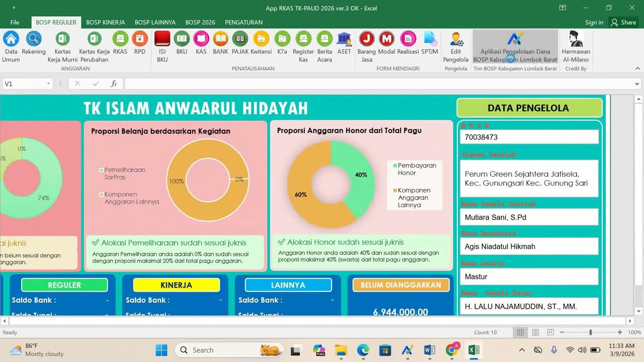The image size is (644, 362).
Task: Click the BELUM DIANGGARKAN label
Action: coord(401,285)
